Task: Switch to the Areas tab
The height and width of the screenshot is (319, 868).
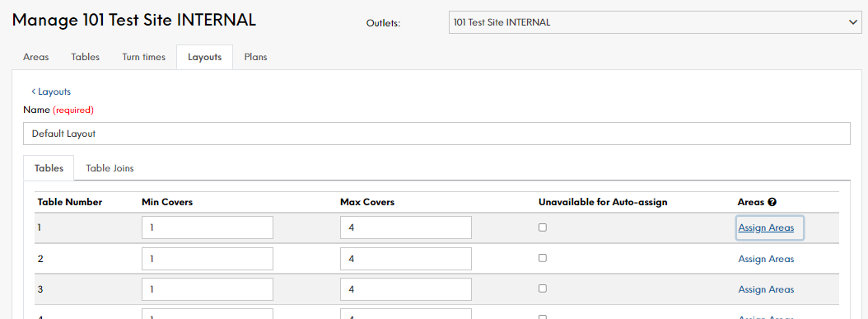Action: (x=35, y=57)
